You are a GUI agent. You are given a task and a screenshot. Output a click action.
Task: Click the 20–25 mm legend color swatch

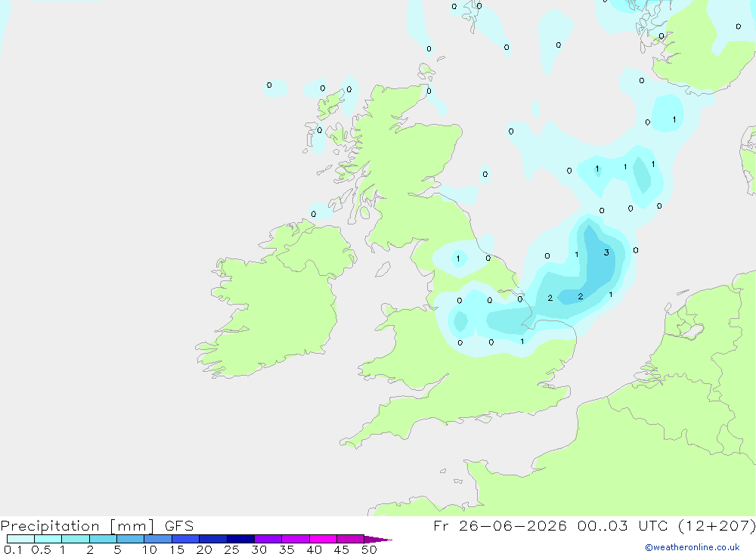point(213,539)
